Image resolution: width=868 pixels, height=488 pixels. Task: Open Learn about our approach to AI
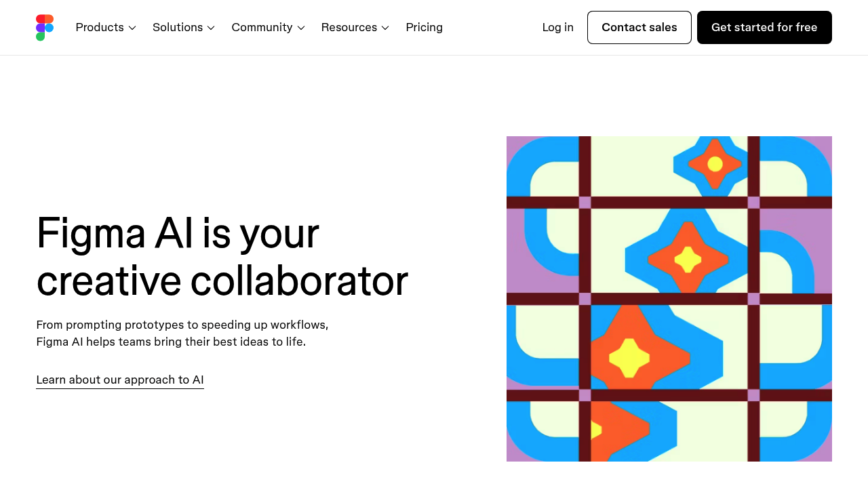pos(119,380)
